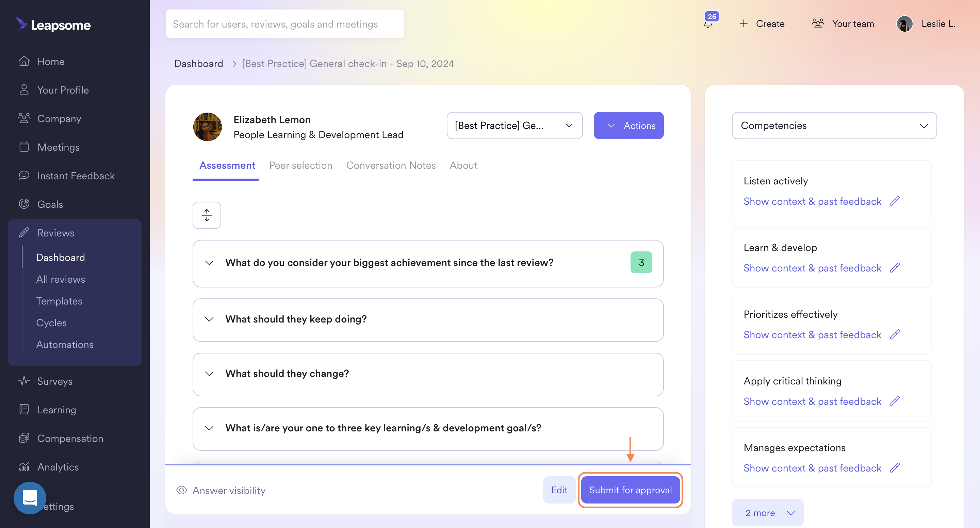Edit the Manages expectations pencil icon

click(x=895, y=467)
